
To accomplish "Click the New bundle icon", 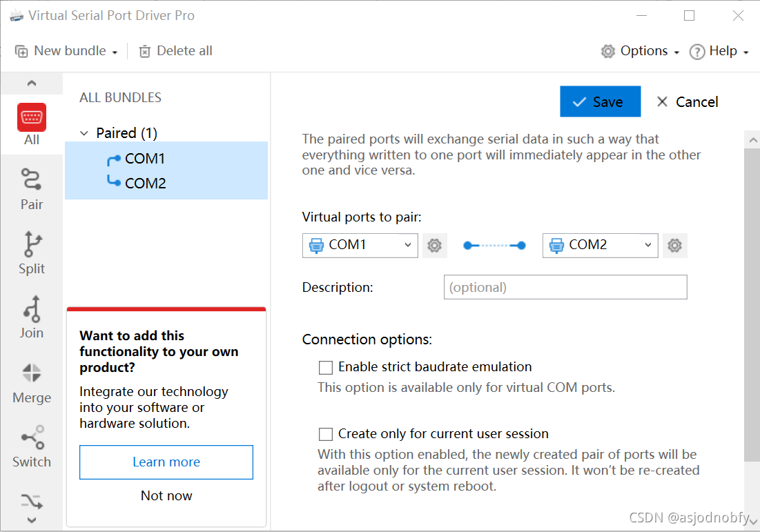I will 21,51.
